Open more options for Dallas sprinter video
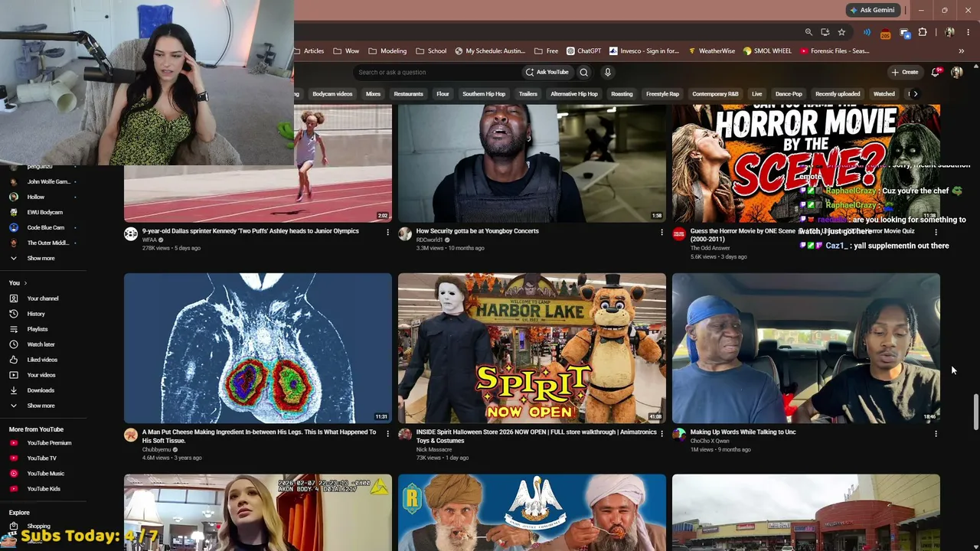This screenshot has height=551, width=980. pyautogui.click(x=387, y=232)
